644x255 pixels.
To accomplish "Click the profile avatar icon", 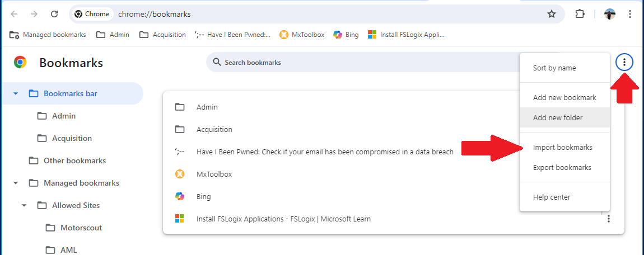I will click(609, 14).
